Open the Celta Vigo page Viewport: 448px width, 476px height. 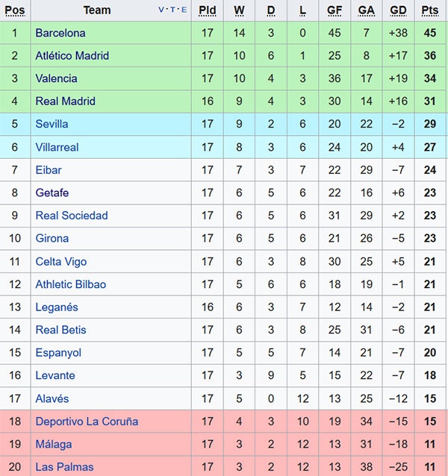click(60, 261)
